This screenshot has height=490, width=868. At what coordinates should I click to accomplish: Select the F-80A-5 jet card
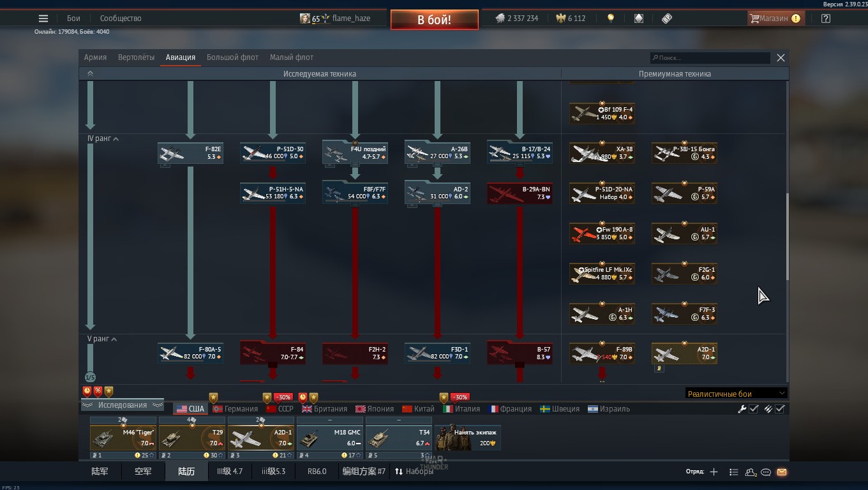[190, 353]
